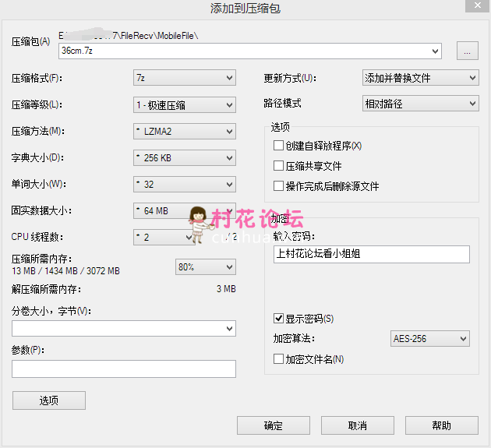Expand the compression level dropdown
491x448 pixels.
coord(185,104)
